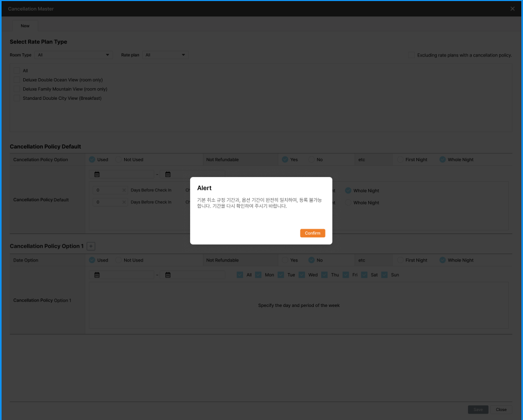
Task: Clear first Days Before Check In value
Action: [124, 190]
